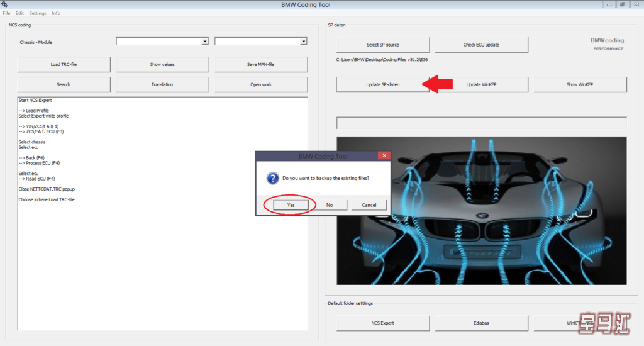This screenshot has height=346, width=644.
Task: Expand the Module dropdown
Action: (303, 41)
